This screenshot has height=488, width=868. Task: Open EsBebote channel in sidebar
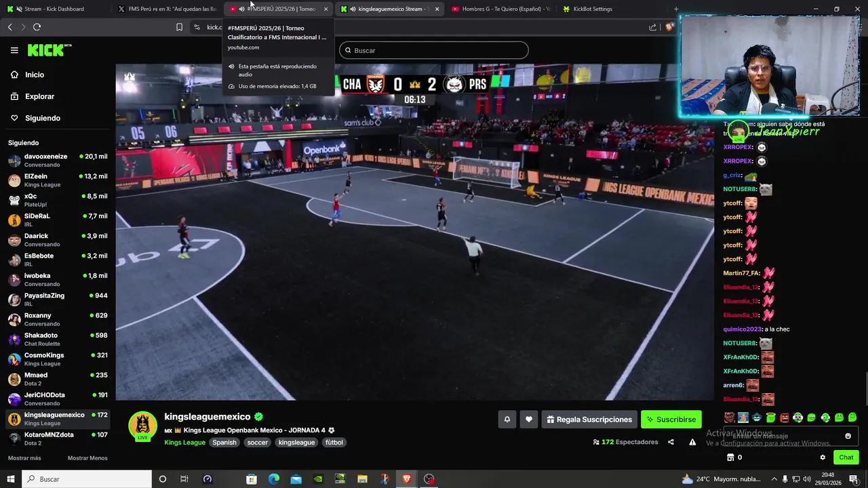[58, 260]
